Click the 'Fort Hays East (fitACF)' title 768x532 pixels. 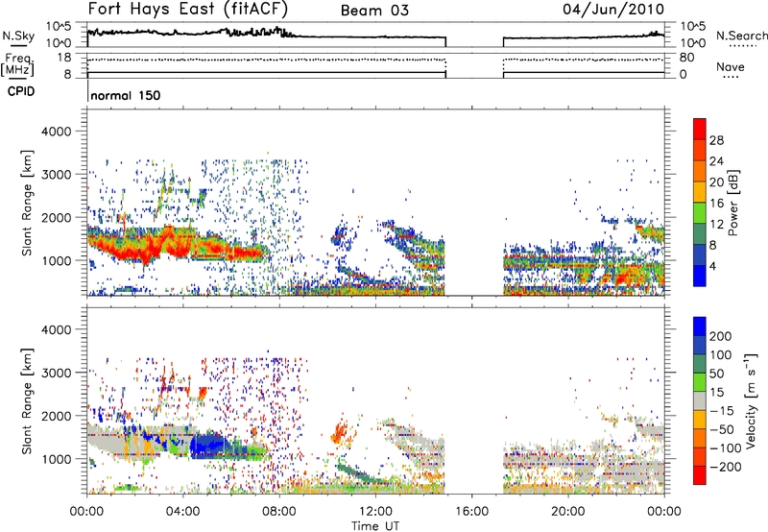point(187,10)
